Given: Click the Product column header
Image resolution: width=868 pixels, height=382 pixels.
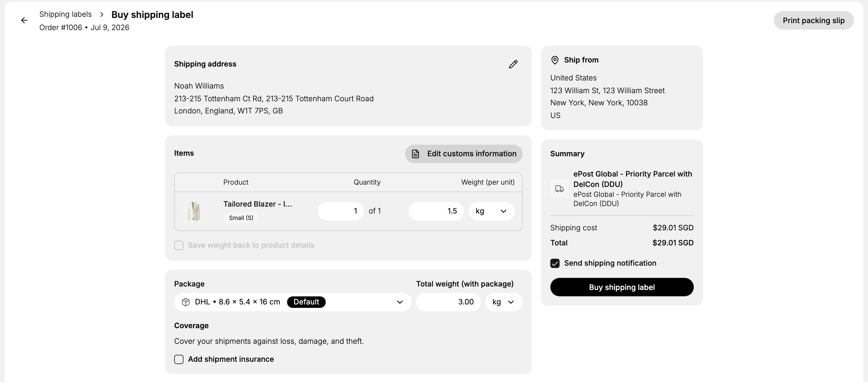Looking at the screenshot, I should tap(236, 182).
